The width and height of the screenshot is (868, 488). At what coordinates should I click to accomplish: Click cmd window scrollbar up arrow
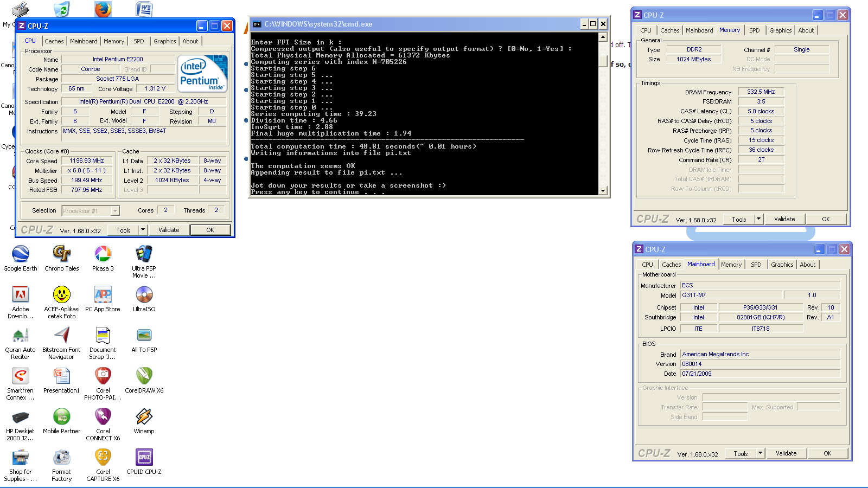pyautogui.click(x=603, y=37)
